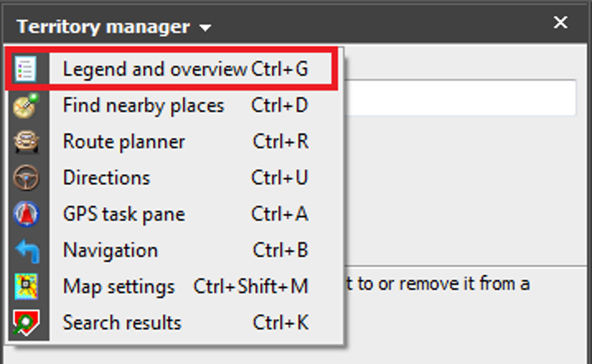This screenshot has height=364, width=592.
Task: Click the Navigation blue turn arrow icon
Action: 27,250
